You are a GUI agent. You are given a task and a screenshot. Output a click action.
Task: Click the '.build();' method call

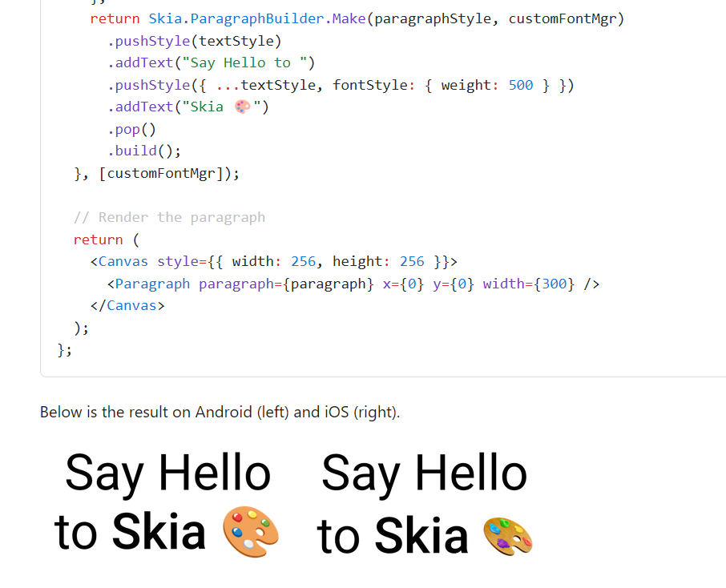point(144,151)
